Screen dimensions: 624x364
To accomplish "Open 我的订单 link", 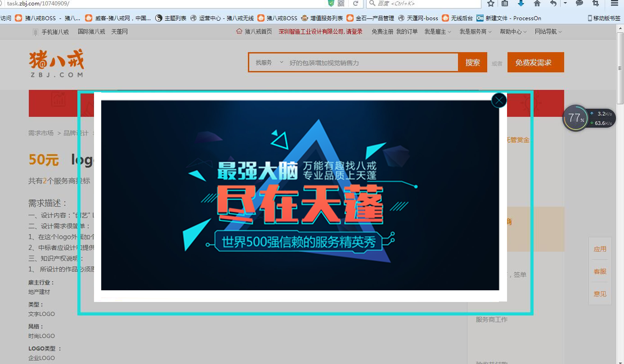I will (x=407, y=31).
